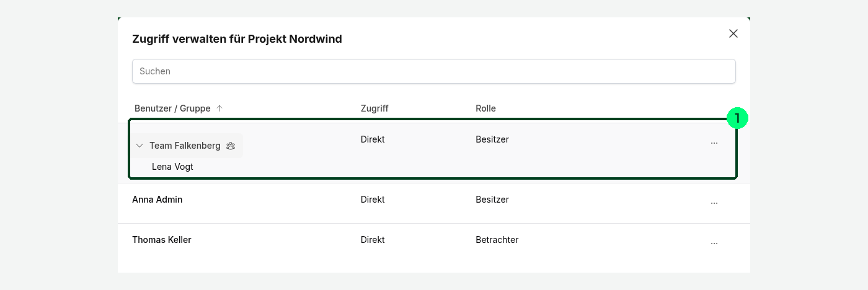Focus the Suchen search field
The image size is (868, 290).
(x=434, y=71)
